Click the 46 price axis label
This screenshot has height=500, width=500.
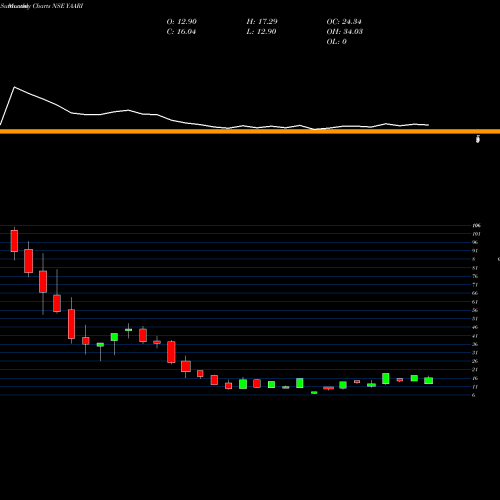pos(475,327)
